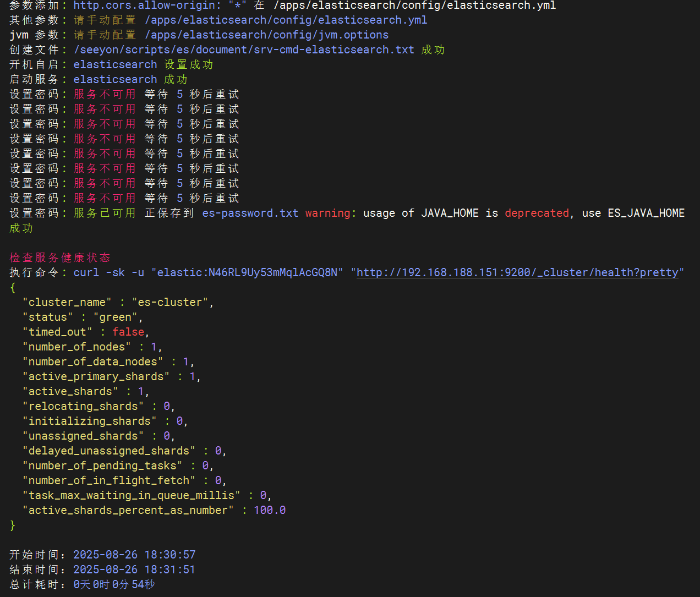
Task: Click the 执行命令 label
Action: [34, 272]
